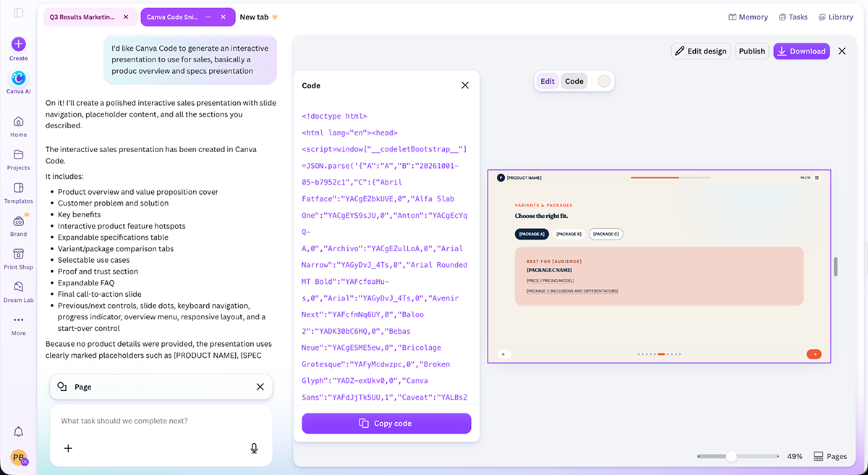Image resolution: width=868 pixels, height=475 pixels.
Task: Click the beige color swatch next to Code
Action: 604,81
